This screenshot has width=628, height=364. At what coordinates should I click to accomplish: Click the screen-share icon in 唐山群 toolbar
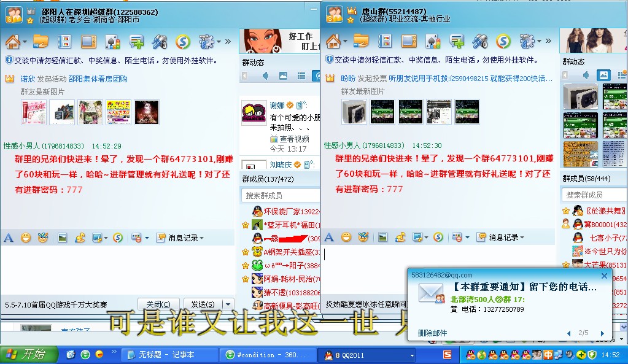(x=408, y=41)
